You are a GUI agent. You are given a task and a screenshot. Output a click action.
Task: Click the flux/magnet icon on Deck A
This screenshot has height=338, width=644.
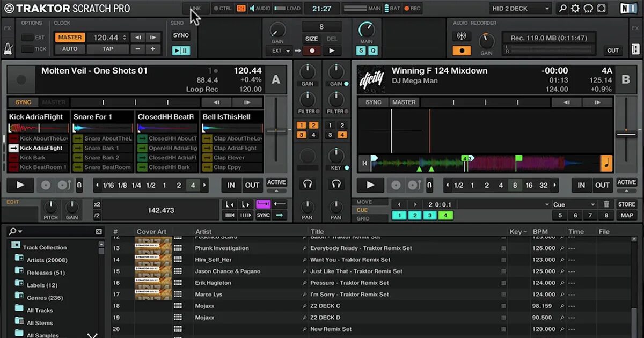(x=79, y=185)
